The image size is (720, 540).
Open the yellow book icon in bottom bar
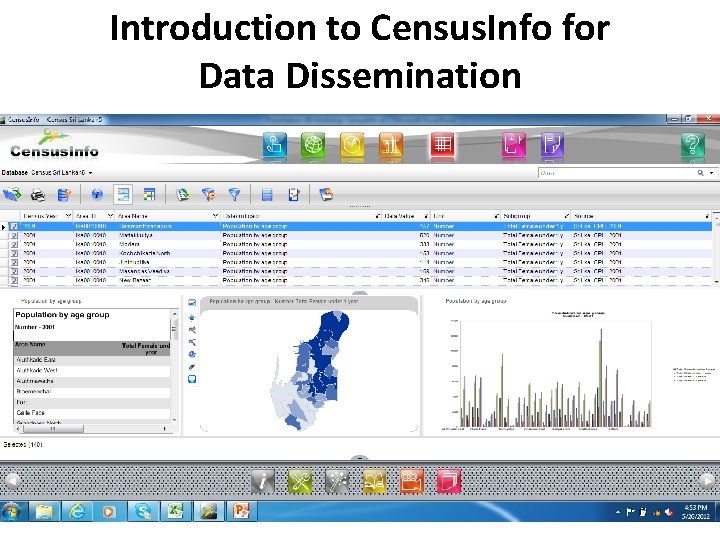click(374, 481)
